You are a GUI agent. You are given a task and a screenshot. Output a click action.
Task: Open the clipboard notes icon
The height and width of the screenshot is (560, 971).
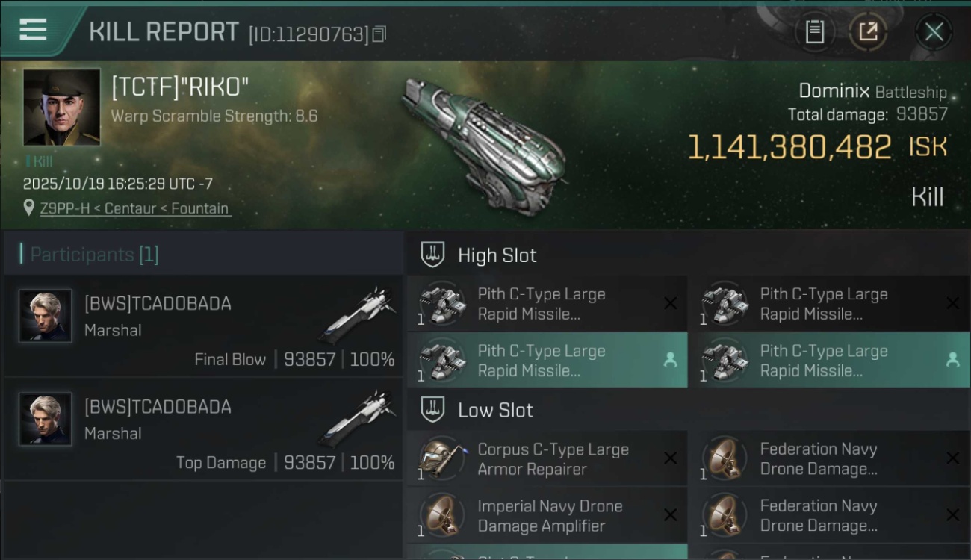814,32
